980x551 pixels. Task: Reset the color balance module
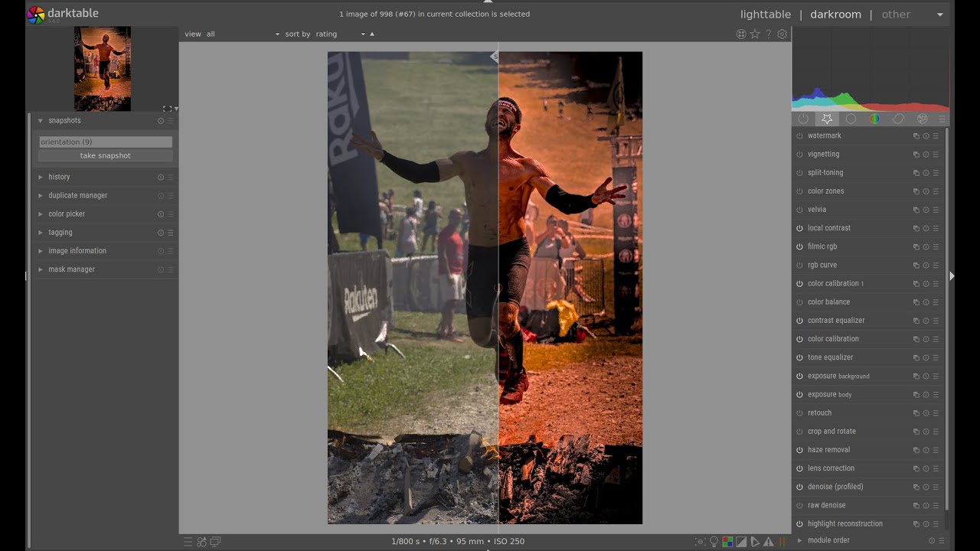pyautogui.click(x=926, y=302)
